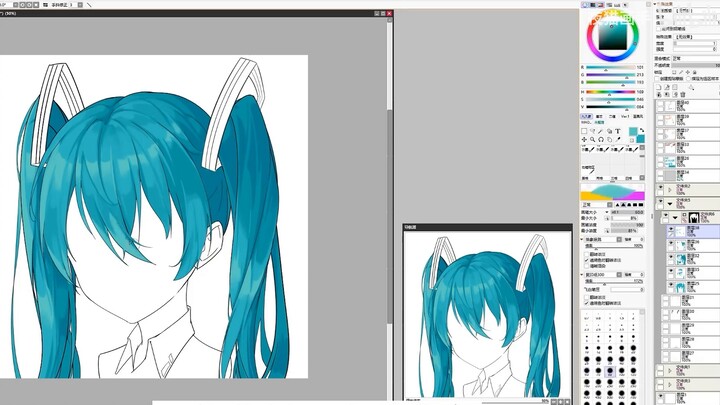Create a new linework layer

(x=667, y=87)
